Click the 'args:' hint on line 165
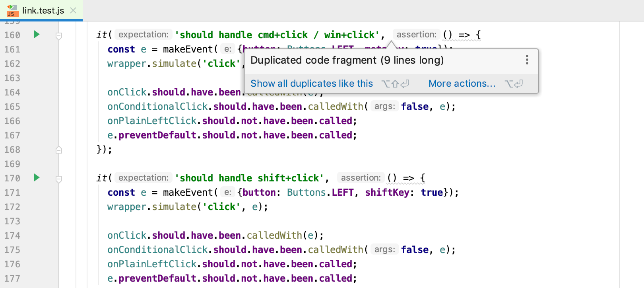This screenshot has width=644, height=288. [384, 106]
